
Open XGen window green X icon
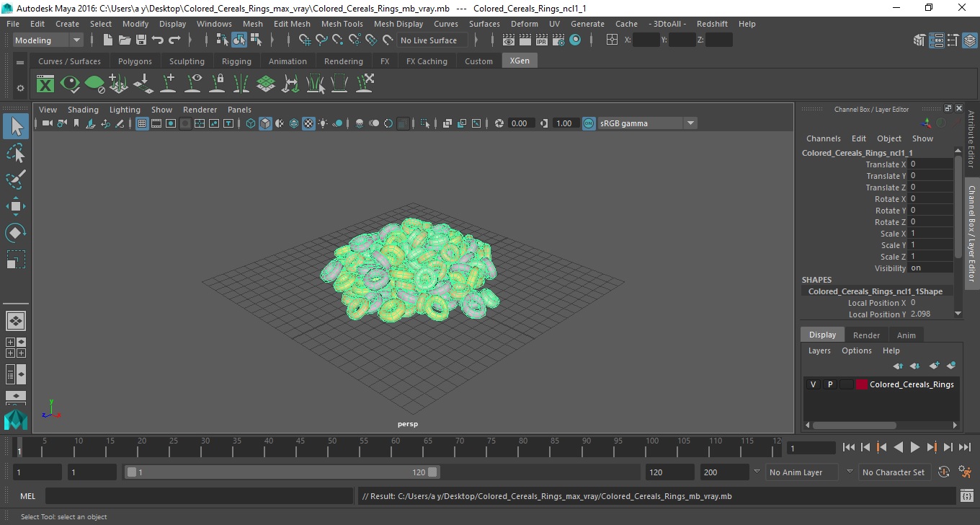(x=45, y=84)
